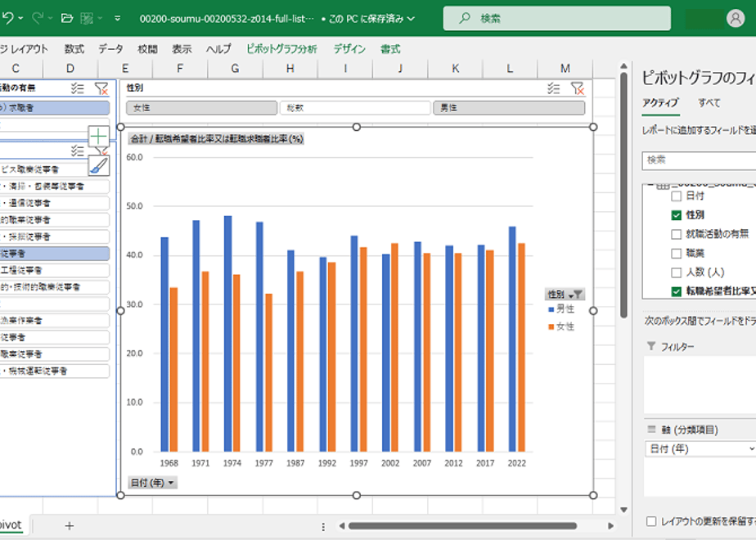Open Chart Elements with the green plus button

pyautogui.click(x=99, y=136)
